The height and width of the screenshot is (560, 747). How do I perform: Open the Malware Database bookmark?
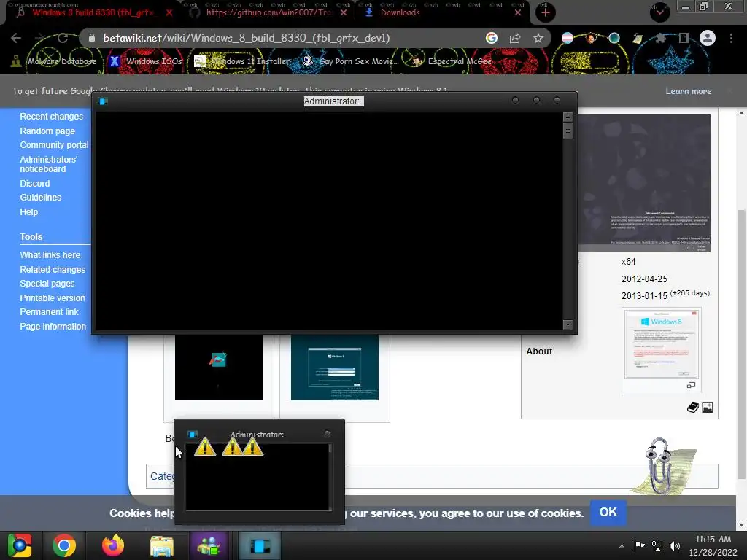[54, 61]
